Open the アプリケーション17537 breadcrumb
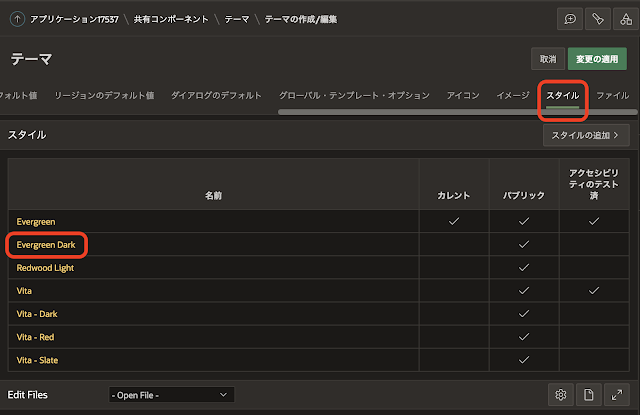The image size is (640, 415). 74,19
